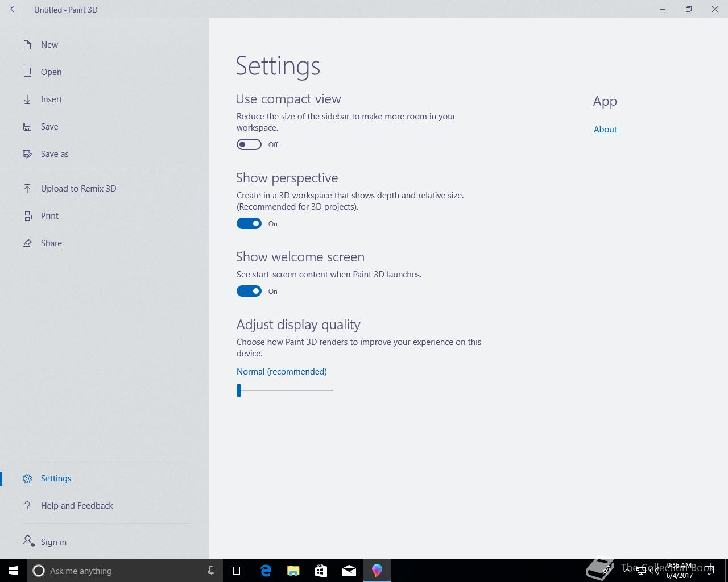Click the Save floppy disk icon
This screenshot has height=582, width=728.
(x=27, y=127)
